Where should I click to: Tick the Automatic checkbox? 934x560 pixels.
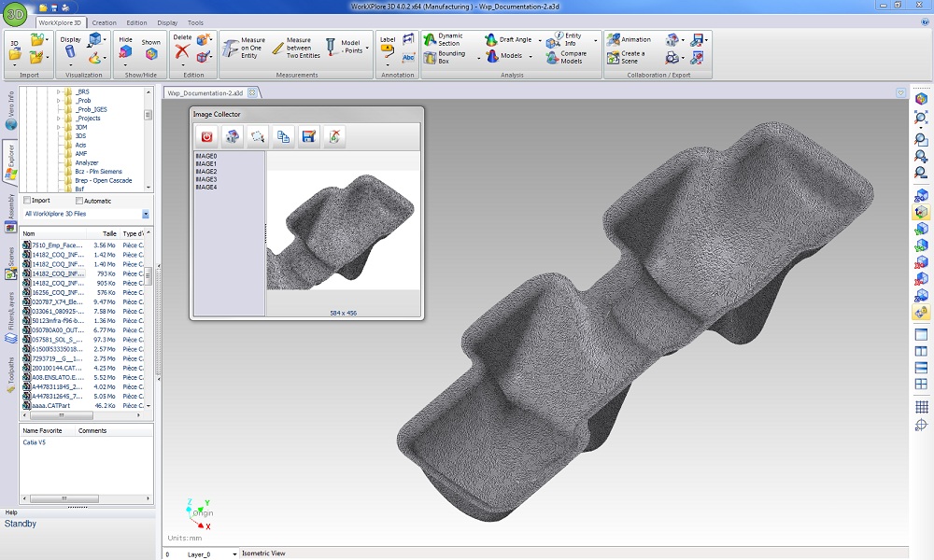tap(79, 201)
